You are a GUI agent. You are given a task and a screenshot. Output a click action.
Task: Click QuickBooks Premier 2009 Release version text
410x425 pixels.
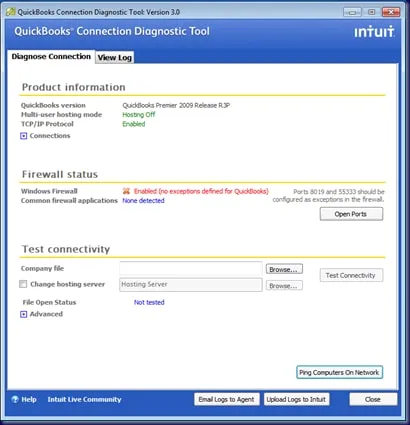click(176, 105)
